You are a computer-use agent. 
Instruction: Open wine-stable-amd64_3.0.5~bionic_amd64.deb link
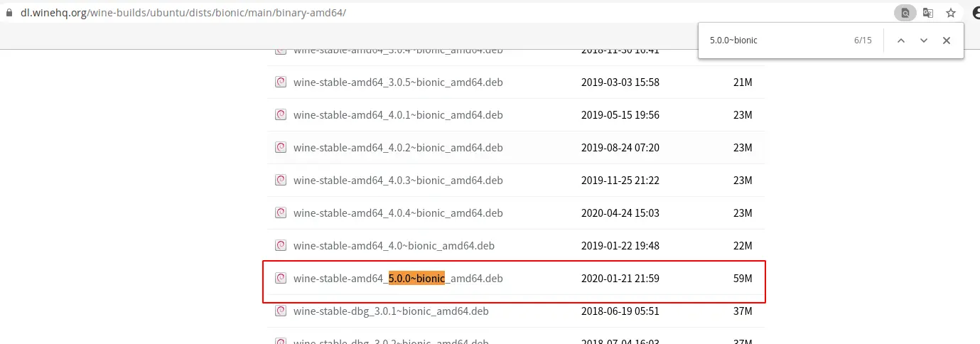point(398,82)
